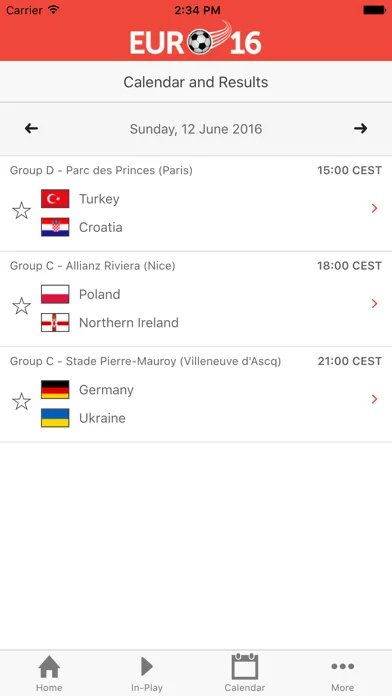Switch to the Home tab
This screenshot has width=392, height=696.
[49, 673]
